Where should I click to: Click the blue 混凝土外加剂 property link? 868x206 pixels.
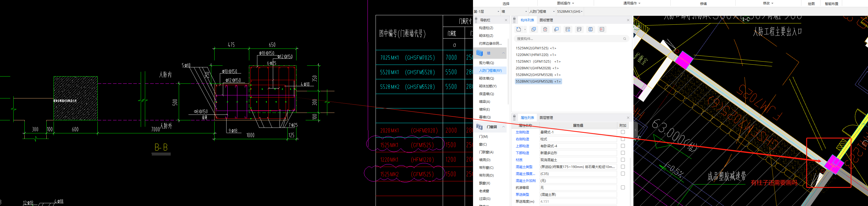pos(525,181)
